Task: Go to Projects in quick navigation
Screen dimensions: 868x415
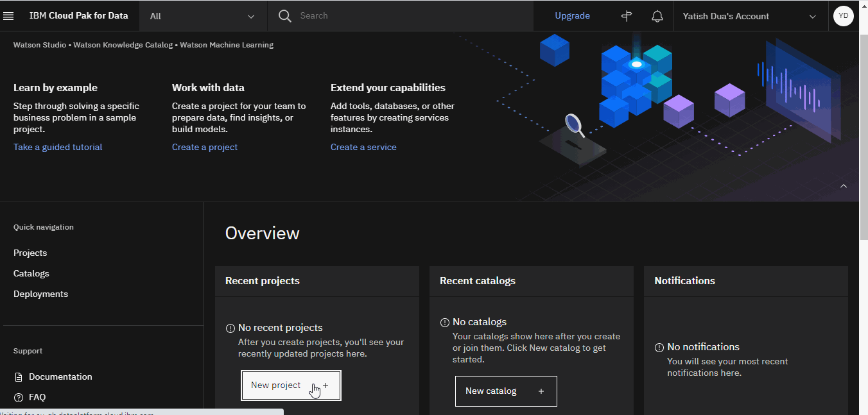Action: tap(30, 253)
